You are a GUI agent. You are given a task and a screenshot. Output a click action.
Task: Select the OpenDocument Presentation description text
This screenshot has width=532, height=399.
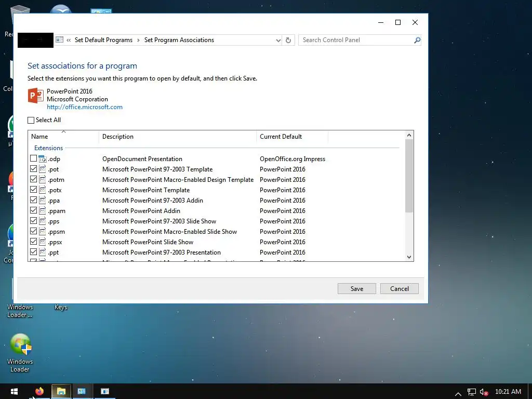[142, 159]
